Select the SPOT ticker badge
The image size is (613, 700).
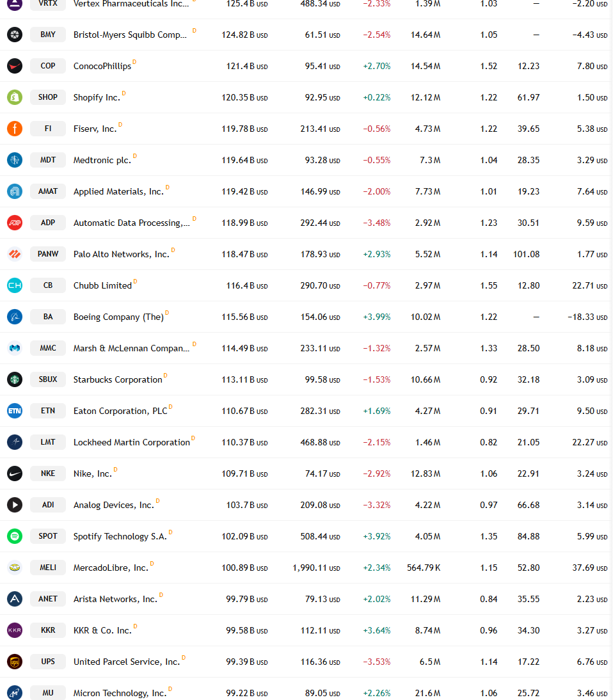point(48,536)
